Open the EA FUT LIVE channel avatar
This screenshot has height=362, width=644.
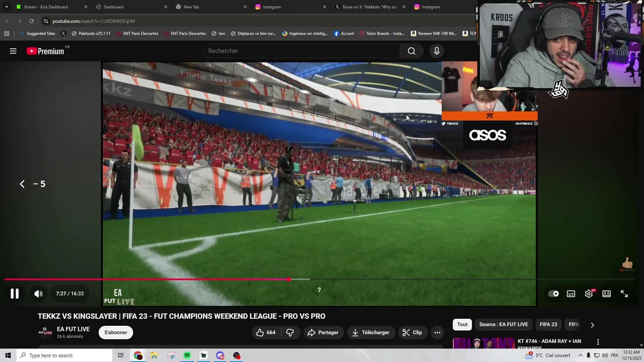coord(45,332)
